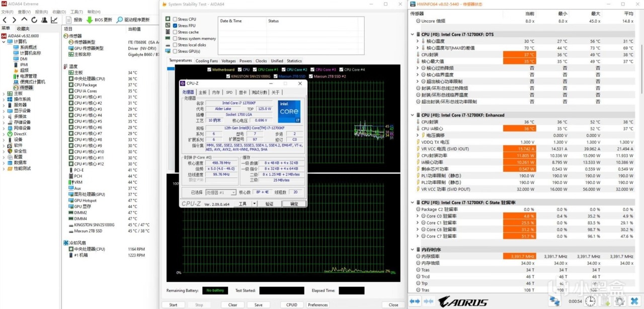Enable Stress system memory checkbox
The width and height of the screenshot is (644, 309).
(x=175, y=38)
